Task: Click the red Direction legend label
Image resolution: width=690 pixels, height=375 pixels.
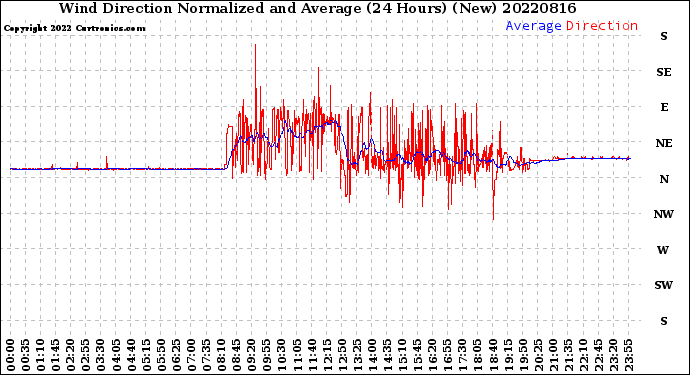Action: (x=602, y=26)
